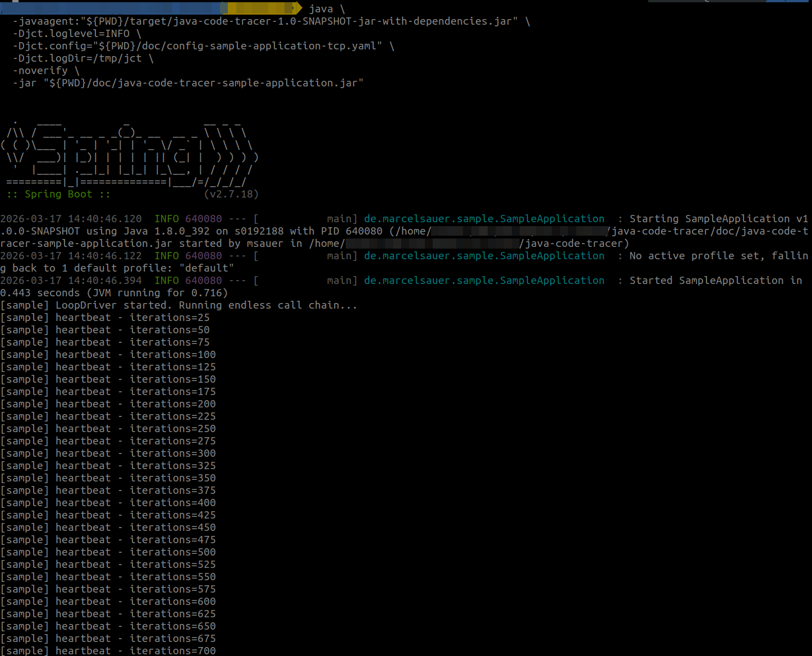Click the heartbeat line reading iterations=625

tap(108, 614)
